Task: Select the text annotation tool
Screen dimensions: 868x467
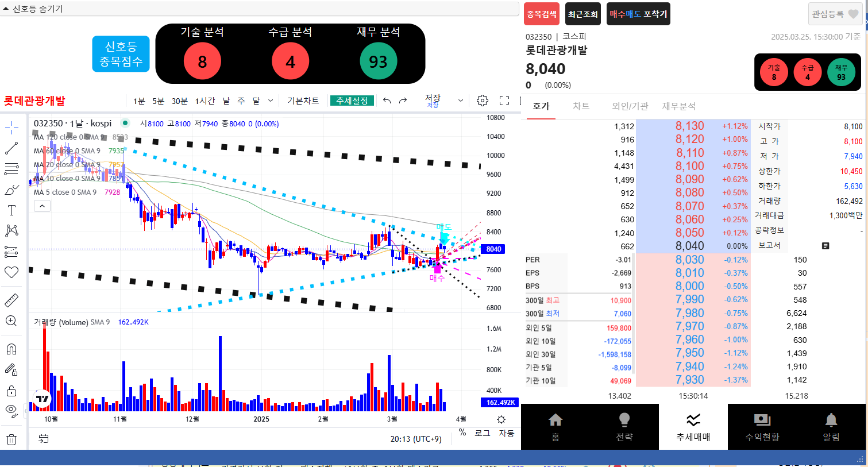Action: tap(11, 210)
